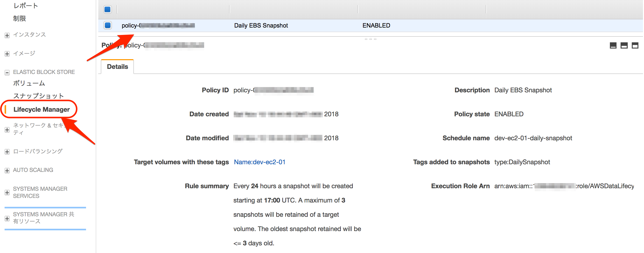
Task: Expand the ネットワーク & セキュリティ section
Action: (x=7, y=129)
